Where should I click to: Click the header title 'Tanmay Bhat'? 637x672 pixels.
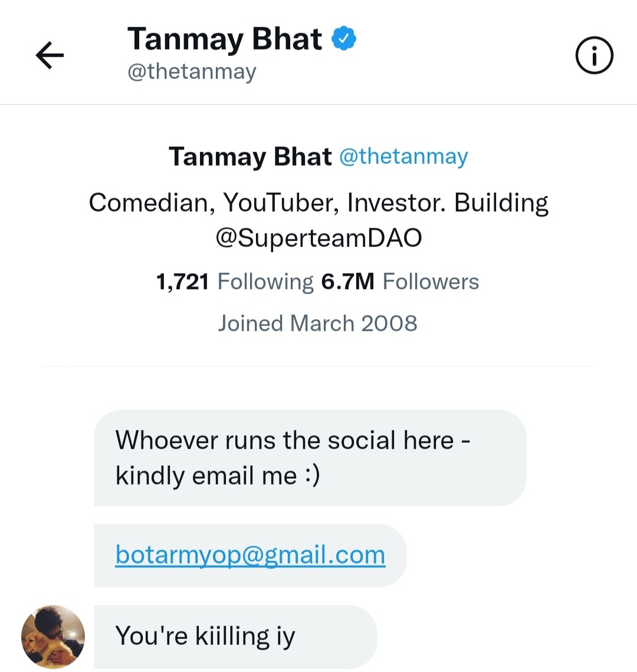pos(224,38)
